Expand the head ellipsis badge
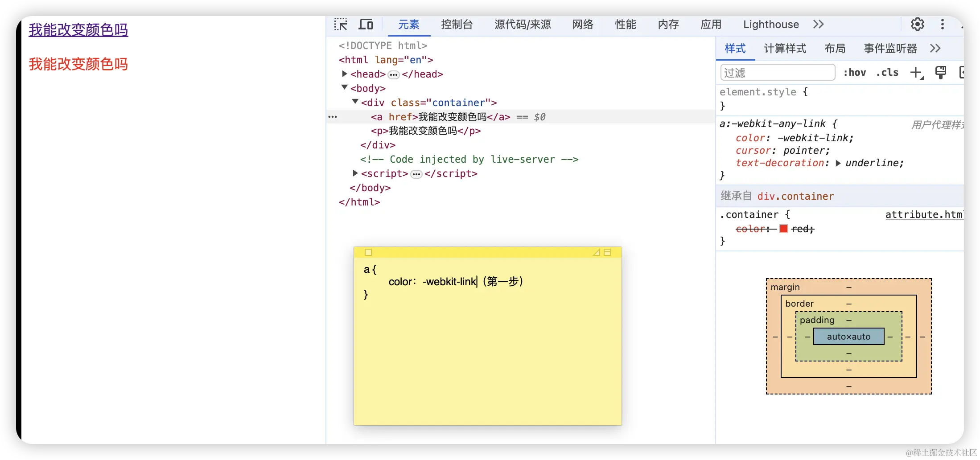This screenshot has height=460, width=980. 393,75
